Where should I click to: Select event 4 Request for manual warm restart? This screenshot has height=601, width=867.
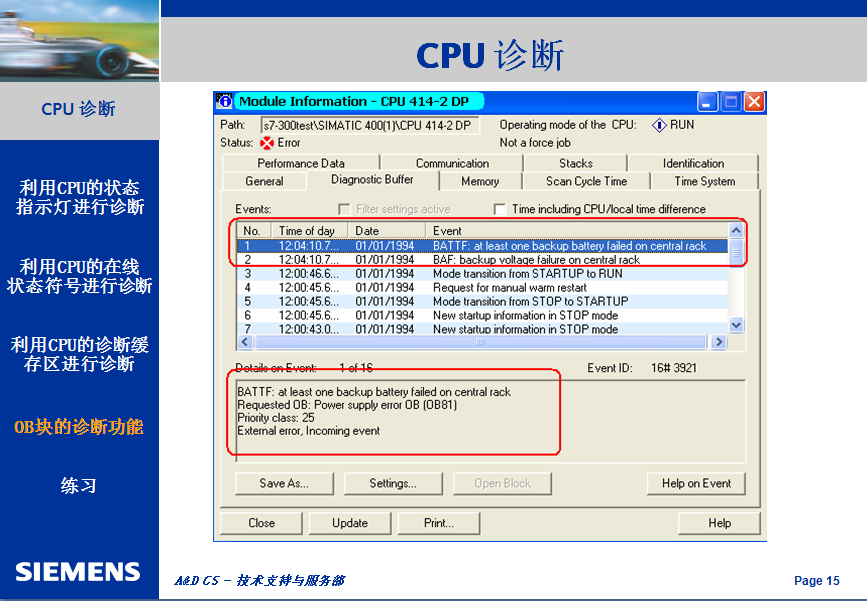click(x=483, y=288)
